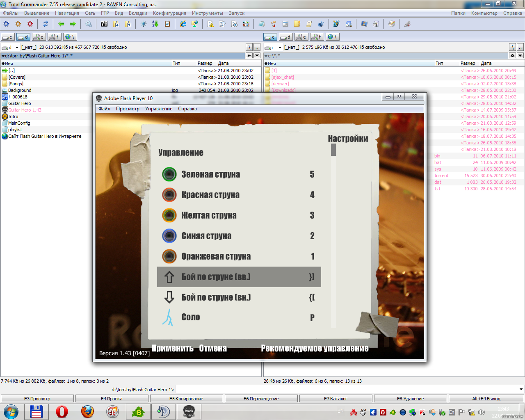Select the Соло key binding row
Image resolution: width=525 pixels, height=420 pixels.
click(x=239, y=317)
